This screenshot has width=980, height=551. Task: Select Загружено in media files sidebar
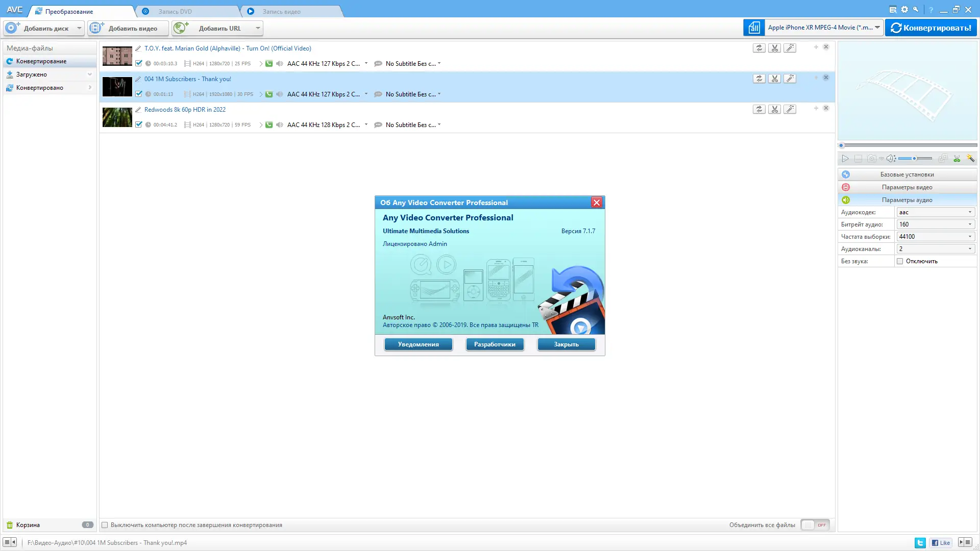pyautogui.click(x=32, y=74)
